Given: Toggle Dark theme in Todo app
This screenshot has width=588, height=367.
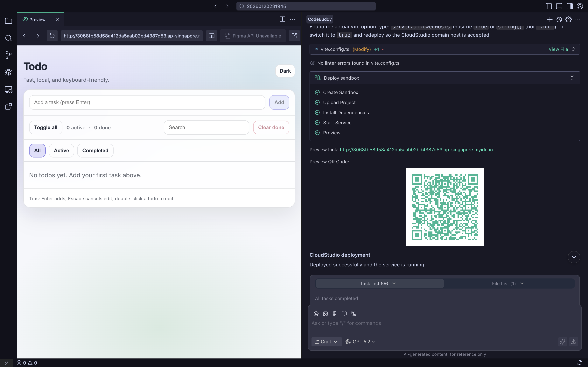Looking at the screenshot, I should (x=285, y=71).
